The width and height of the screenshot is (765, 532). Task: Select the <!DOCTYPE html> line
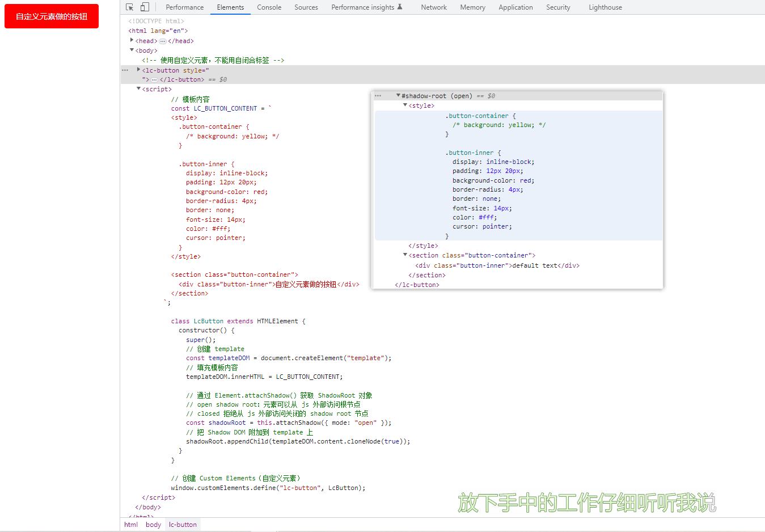point(156,22)
